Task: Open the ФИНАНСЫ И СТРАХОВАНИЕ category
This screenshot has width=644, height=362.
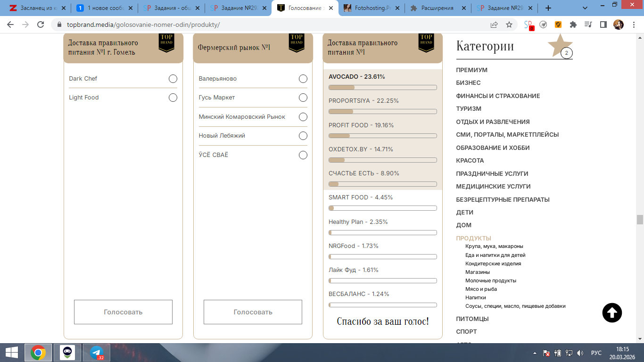Action: pos(498,96)
